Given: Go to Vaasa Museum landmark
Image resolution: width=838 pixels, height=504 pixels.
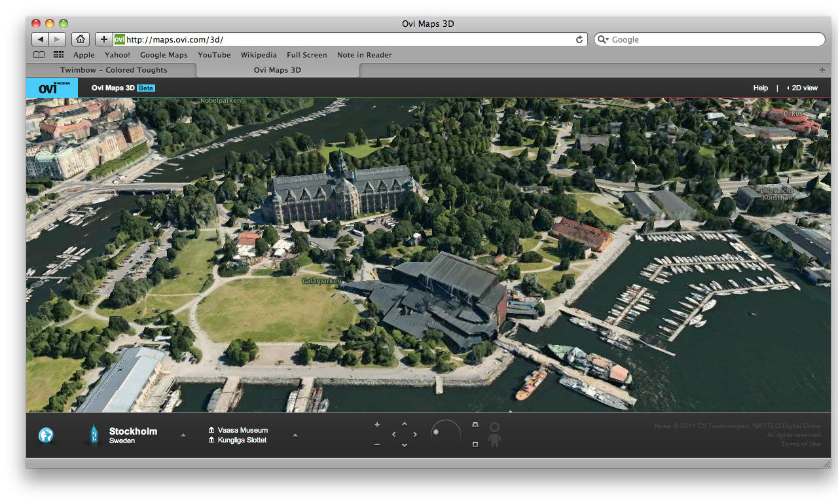Looking at the screenshot, I should coord(242,430).
